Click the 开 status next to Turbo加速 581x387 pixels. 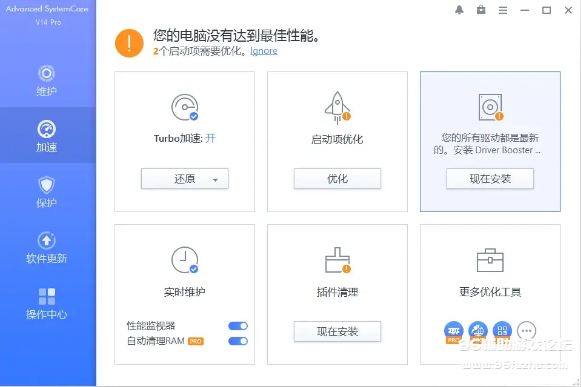tap(210, 138)
